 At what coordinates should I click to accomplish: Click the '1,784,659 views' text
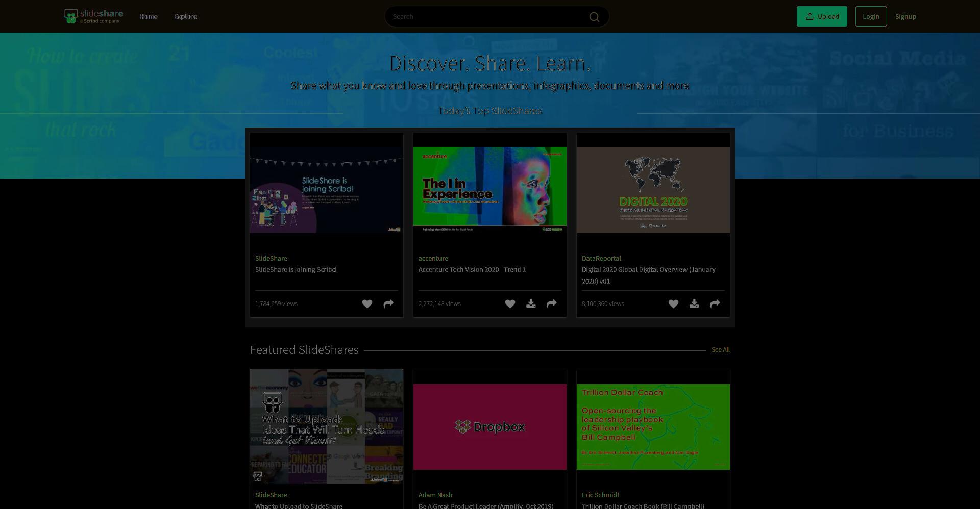(276, 304)
